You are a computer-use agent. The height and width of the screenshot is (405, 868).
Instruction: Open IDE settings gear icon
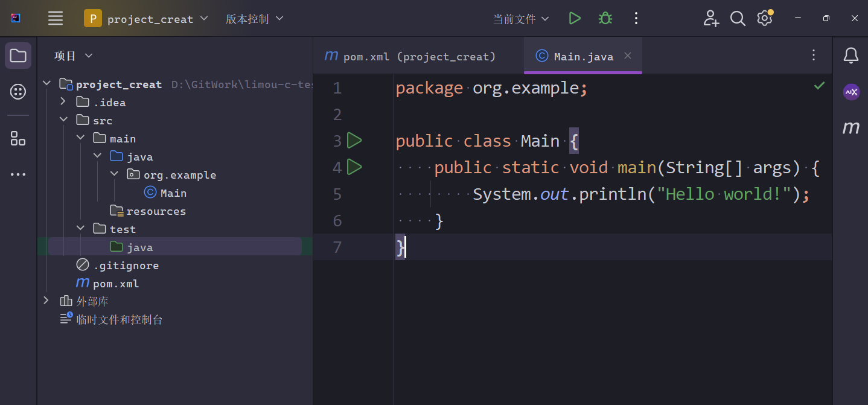tap(764, 19)
